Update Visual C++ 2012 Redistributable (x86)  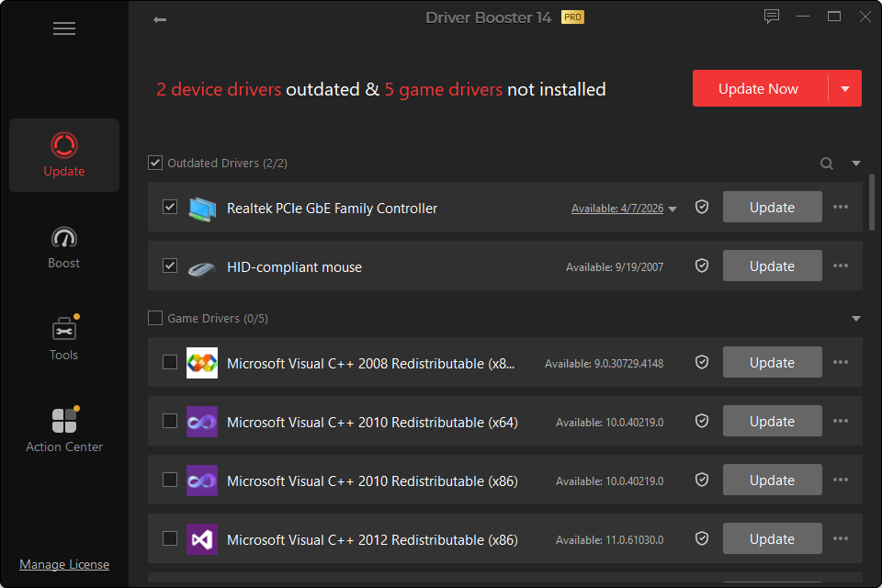point(773,538)
